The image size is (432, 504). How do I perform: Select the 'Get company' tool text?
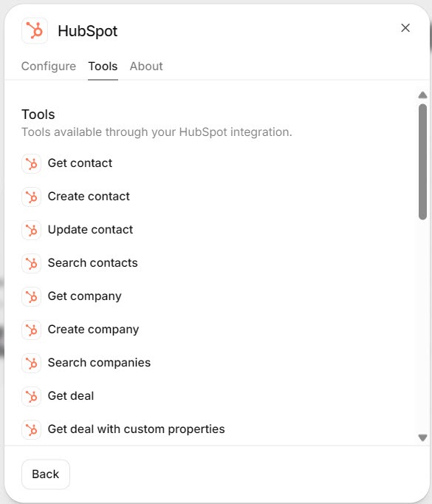point(84,296)
